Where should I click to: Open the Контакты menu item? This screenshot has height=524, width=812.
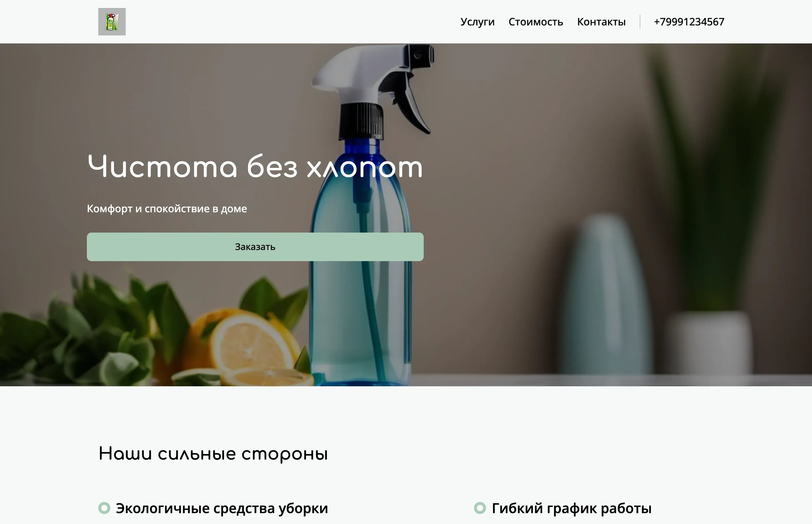coord(601,22)
